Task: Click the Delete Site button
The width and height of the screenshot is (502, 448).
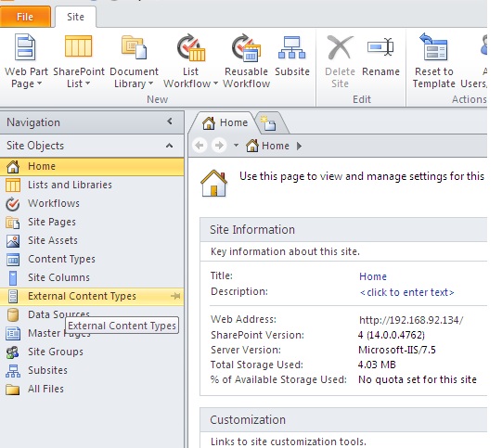Action: tap(340, 62)
